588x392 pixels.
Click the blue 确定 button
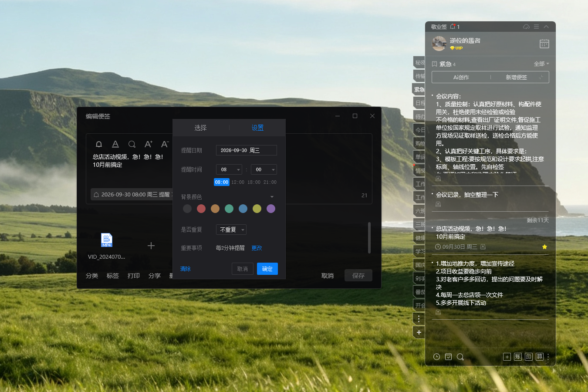click(267, 269)
